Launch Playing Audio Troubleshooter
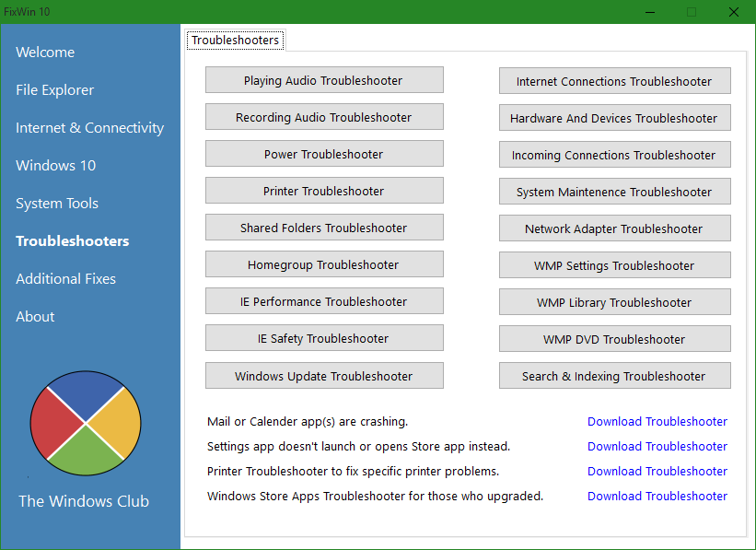 [x=324, y=80]
